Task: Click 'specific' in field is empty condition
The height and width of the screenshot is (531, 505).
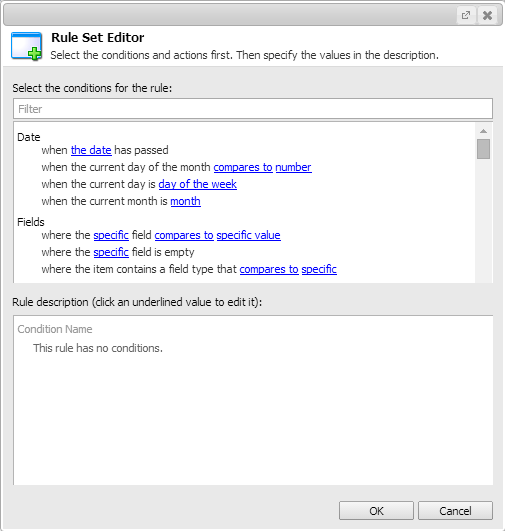Action: [x=111, y=252]
